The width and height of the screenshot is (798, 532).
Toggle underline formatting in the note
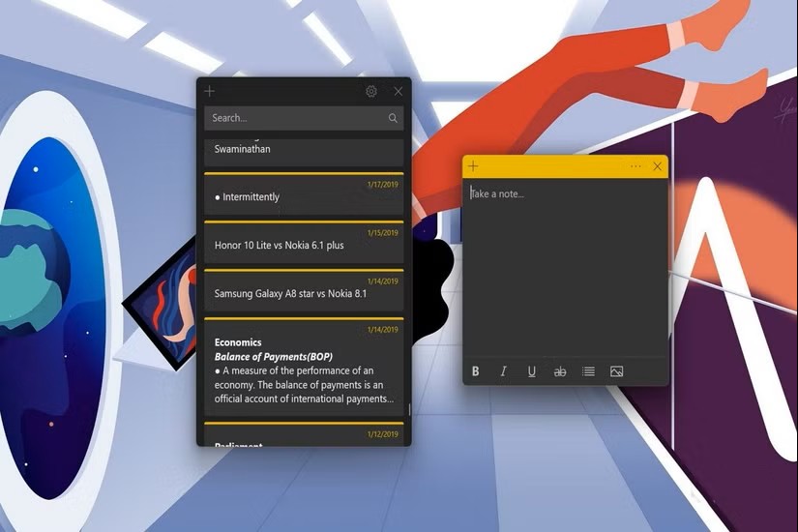[x=531, y=371]
